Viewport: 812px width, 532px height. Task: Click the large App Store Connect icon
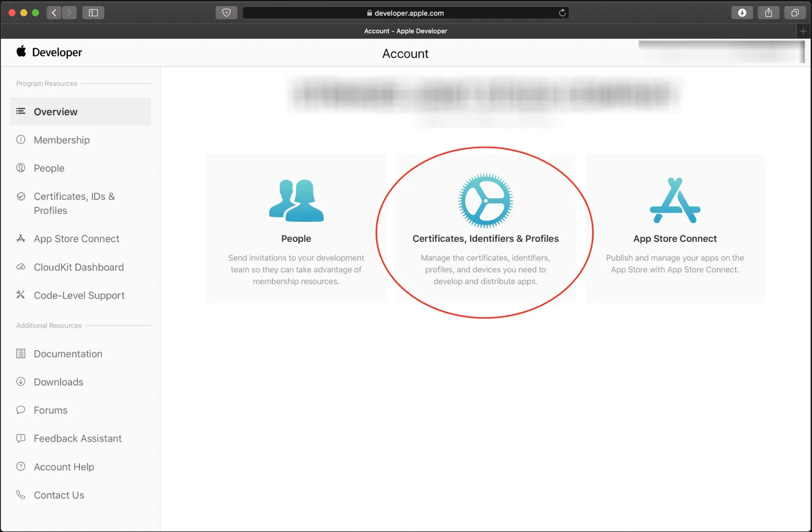point(675,200)
